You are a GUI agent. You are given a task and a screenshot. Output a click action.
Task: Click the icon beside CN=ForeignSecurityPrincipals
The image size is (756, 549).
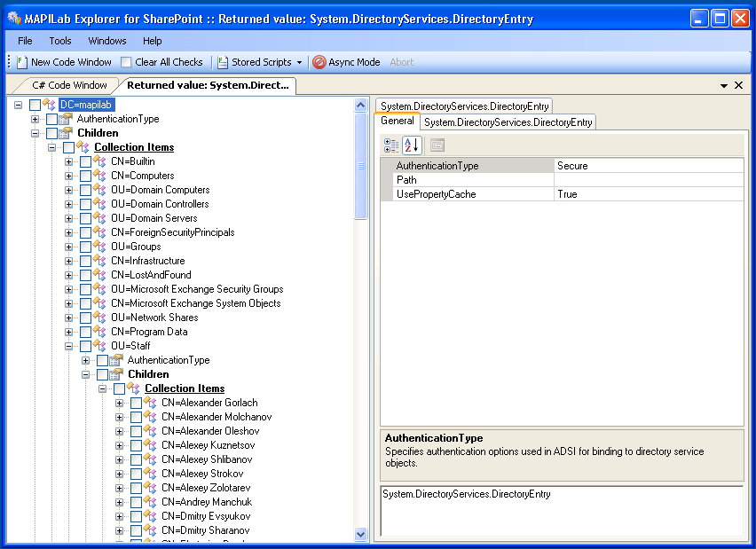point(99,232)
